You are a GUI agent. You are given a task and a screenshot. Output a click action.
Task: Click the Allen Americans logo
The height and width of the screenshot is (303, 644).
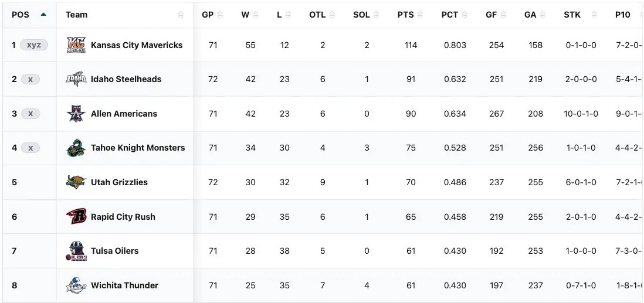(x=76, y=114)
